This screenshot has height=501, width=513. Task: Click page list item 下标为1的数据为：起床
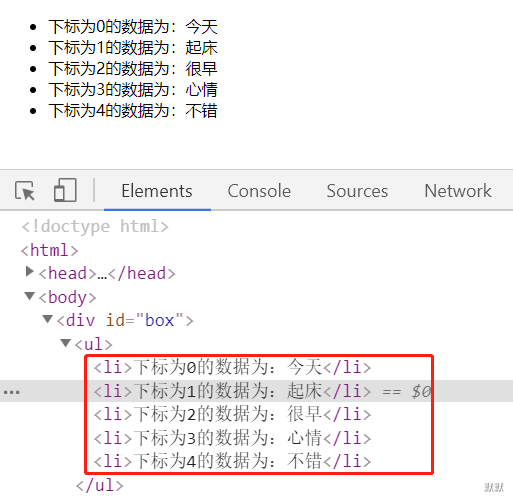(133, 48)
